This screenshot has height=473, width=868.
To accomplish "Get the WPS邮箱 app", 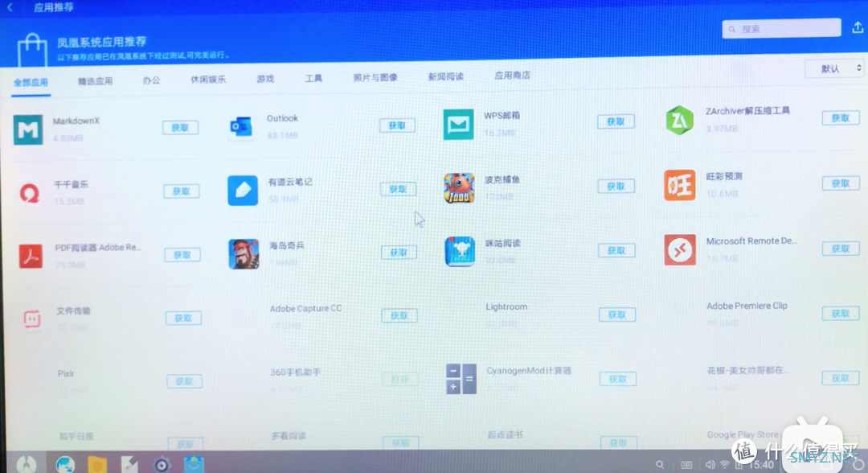I will click(616, 121).
